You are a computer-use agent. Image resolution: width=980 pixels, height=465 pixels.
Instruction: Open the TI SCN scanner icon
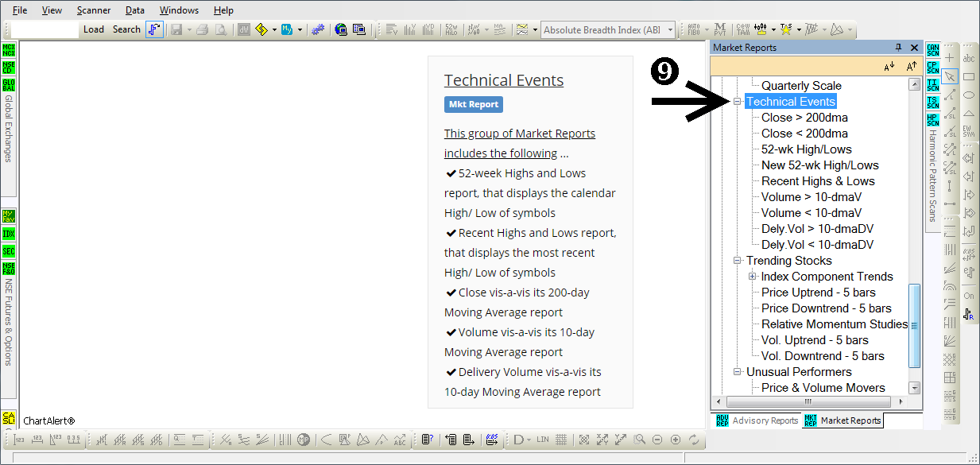tap(933, 85)
